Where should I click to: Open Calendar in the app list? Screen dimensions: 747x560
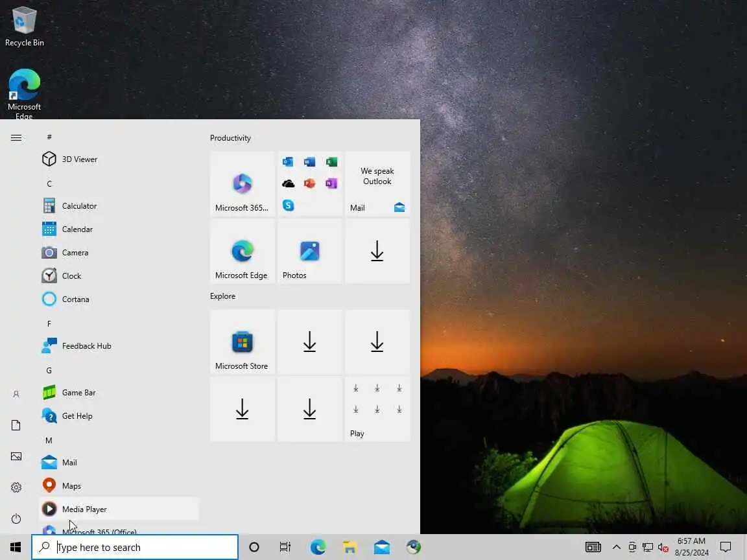point(119,229)
